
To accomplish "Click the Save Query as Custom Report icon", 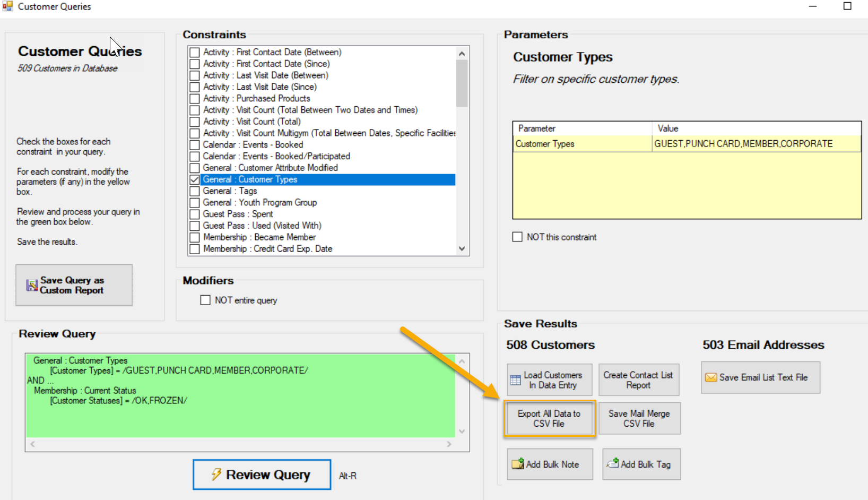I will (x=32, y=285).
